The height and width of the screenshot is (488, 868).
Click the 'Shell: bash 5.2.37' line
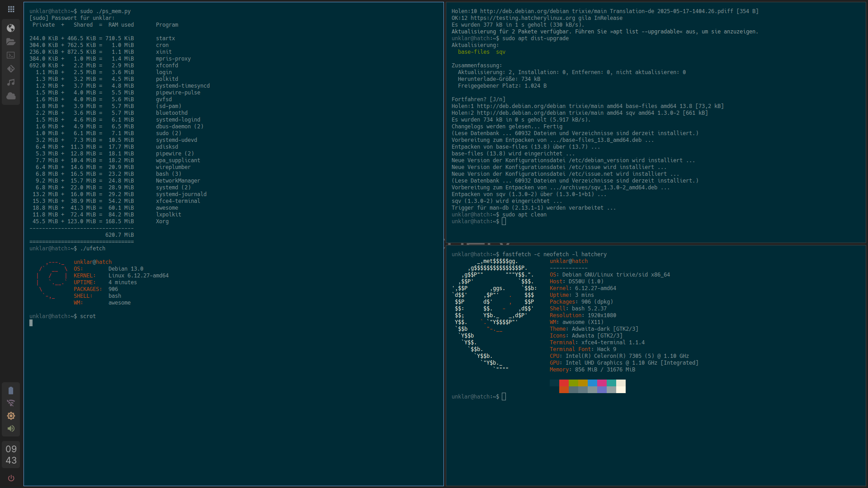coord(578,309)
